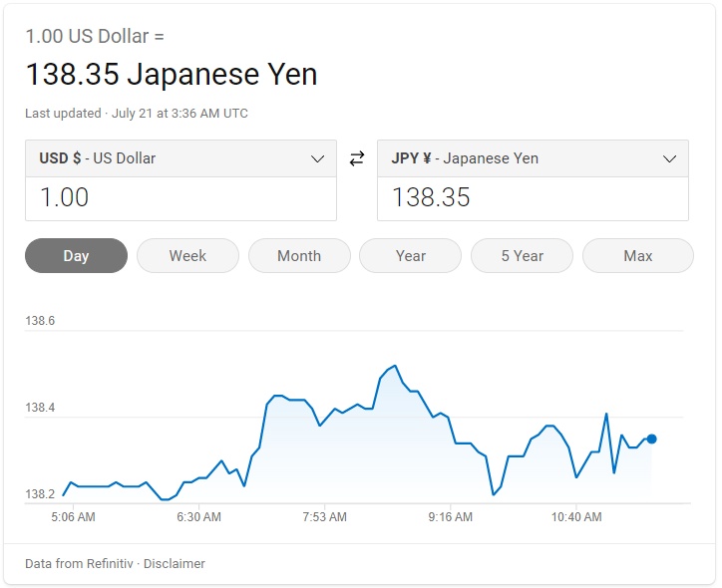This screenshot has height=588, width=722.
Task: Click the 5:06 AM time axis label
Action: 73,516
